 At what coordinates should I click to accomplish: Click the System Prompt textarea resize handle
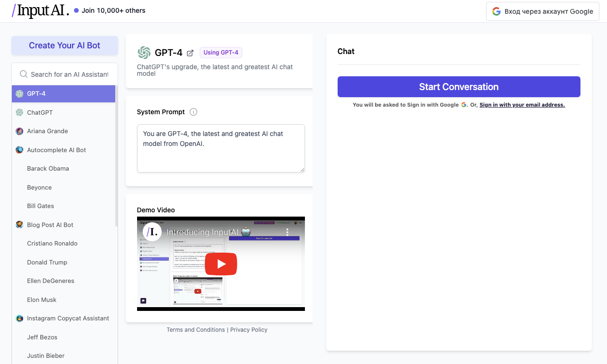point(302,169)
